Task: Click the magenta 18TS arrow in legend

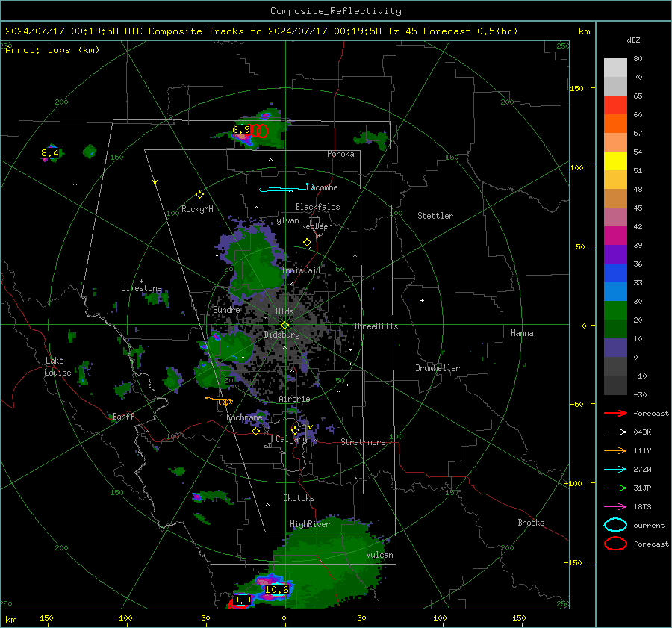Action: (615, 507)
